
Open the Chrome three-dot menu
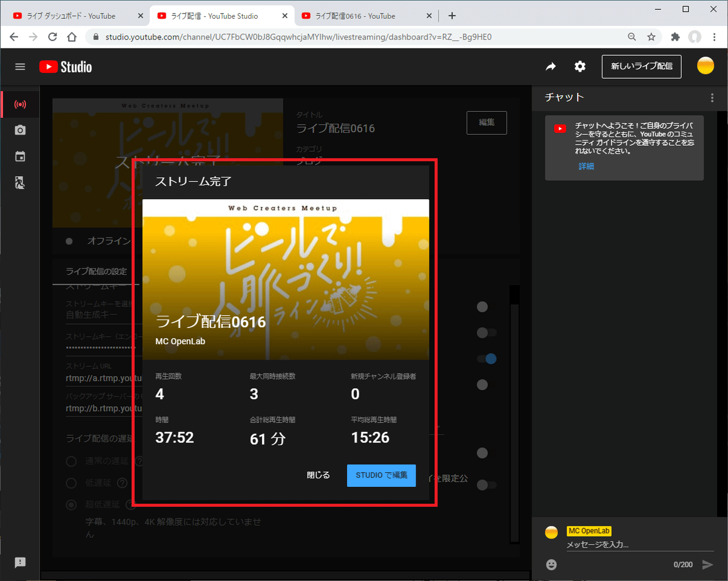coord(715,37)
